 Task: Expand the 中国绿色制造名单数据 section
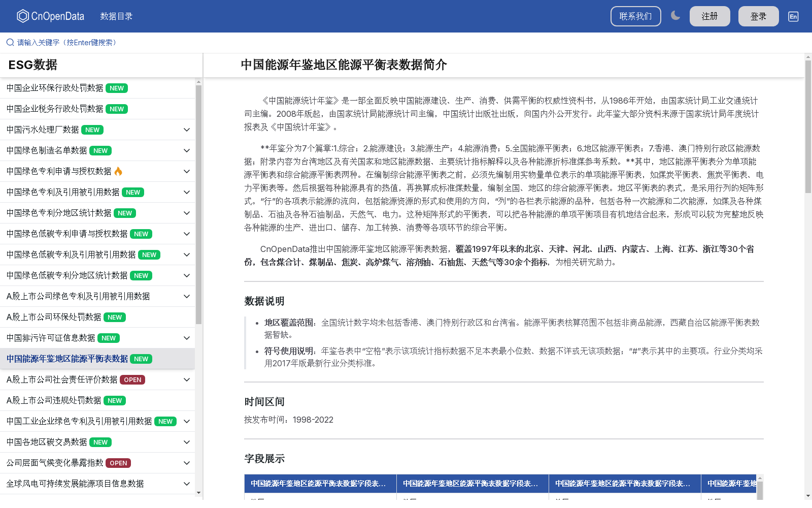click(186, 150)
